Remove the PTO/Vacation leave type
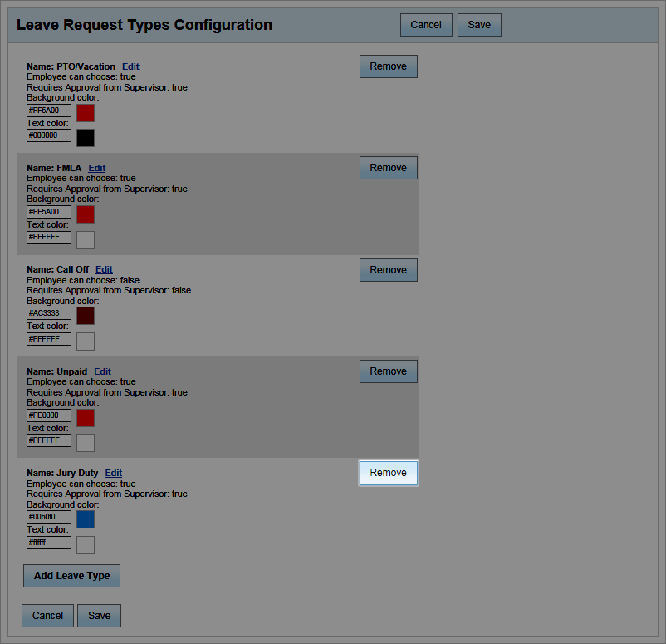Image resolution: width=666 pixels, height=644 pixels. [388, 66]
